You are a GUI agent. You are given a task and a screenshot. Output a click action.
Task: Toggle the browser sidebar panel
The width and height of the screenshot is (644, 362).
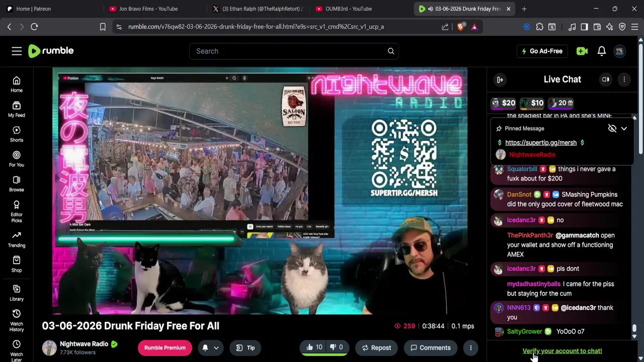point(584,27)
